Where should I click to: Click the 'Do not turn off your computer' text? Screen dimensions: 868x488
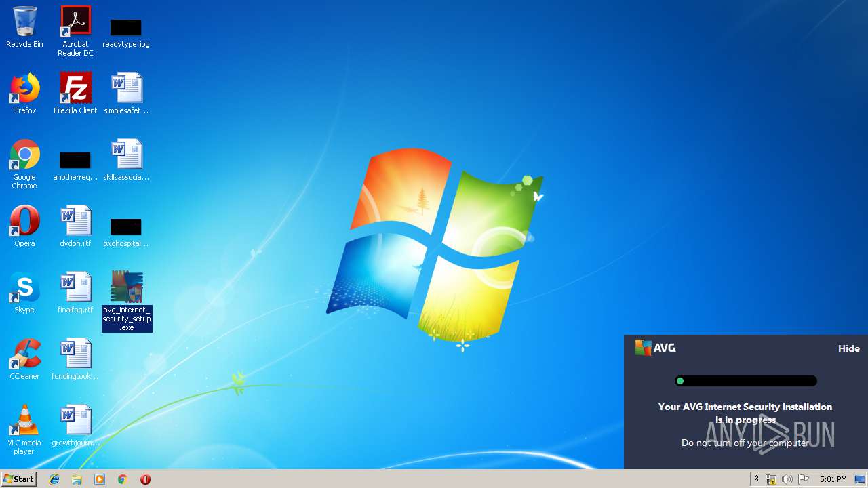tap(745, 443)
